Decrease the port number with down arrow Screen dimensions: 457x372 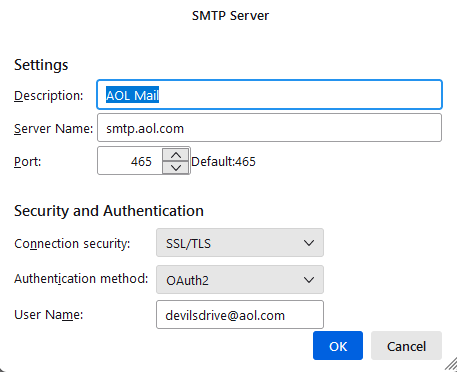176,167
